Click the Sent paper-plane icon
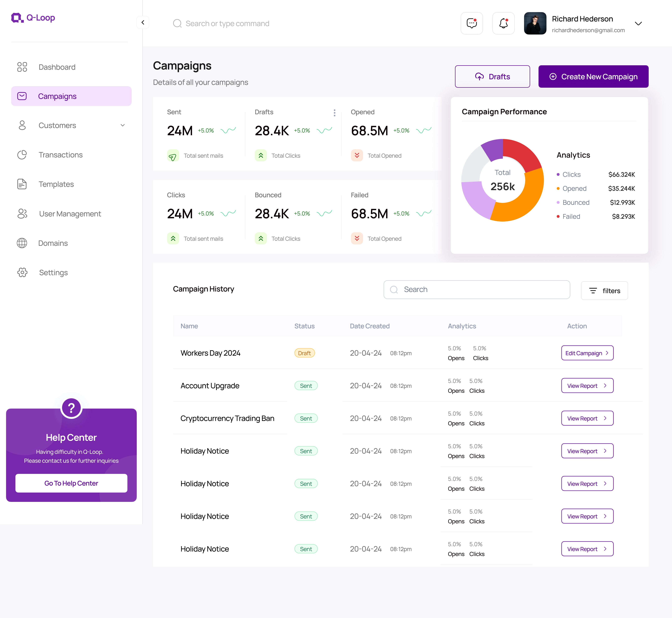This screenshot has height=618, width=672. coord(173,155)
